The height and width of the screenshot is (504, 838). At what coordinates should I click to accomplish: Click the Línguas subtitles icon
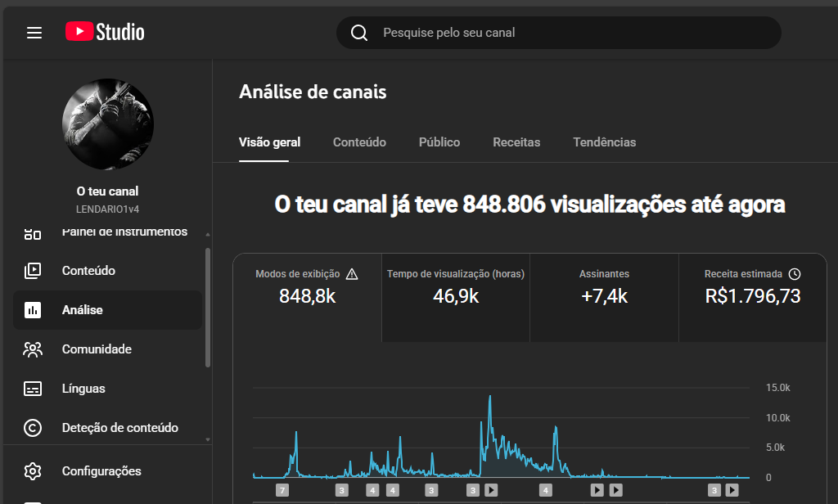33,389
